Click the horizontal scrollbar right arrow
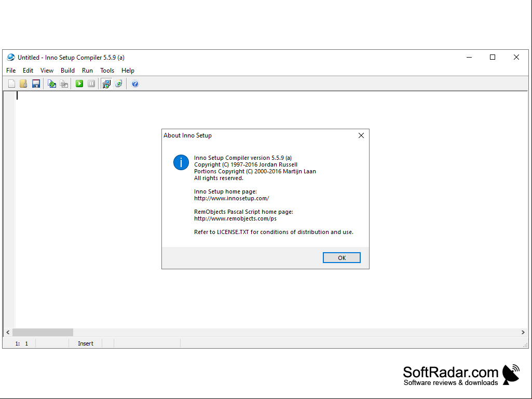The image size is (532, 399). click(523, 333)
